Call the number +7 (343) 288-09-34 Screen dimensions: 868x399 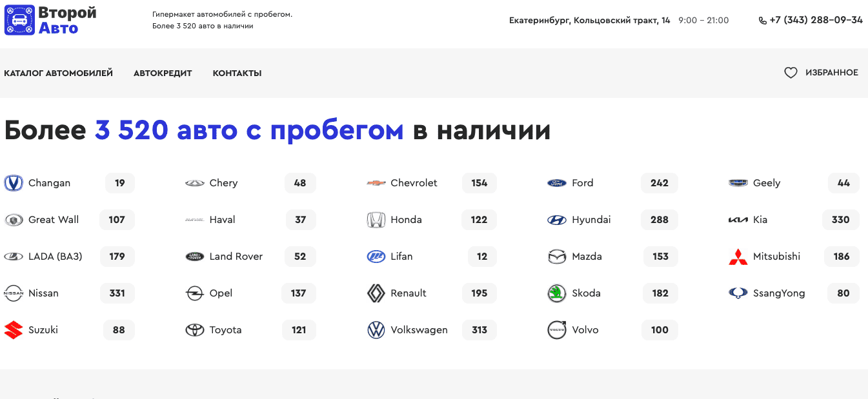point(815,19)
